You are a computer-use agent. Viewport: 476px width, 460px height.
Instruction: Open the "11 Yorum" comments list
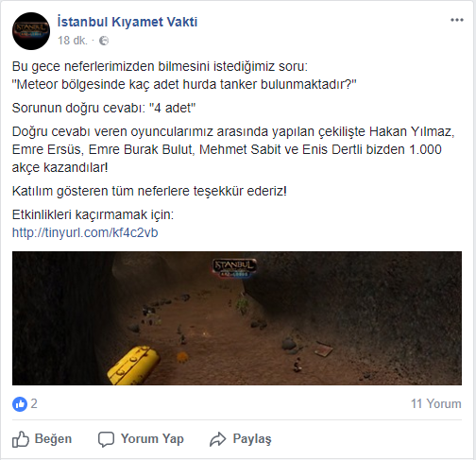tap(436, 403)
